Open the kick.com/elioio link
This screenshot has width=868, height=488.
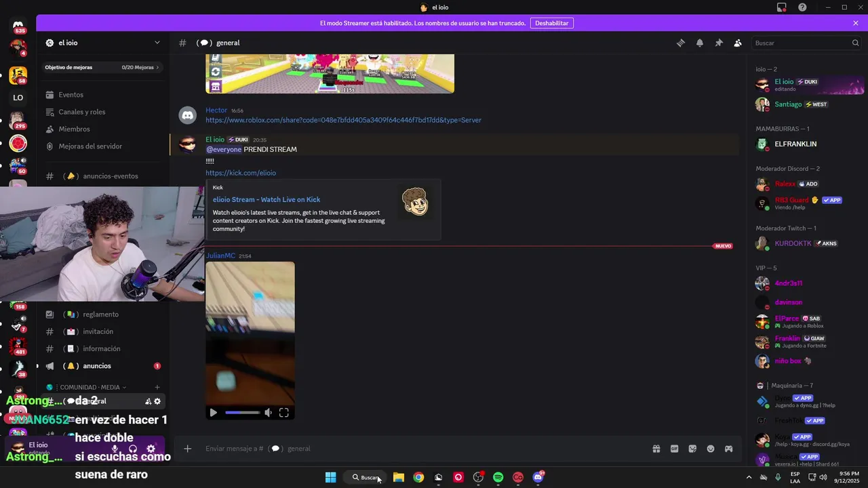(241, 173)
